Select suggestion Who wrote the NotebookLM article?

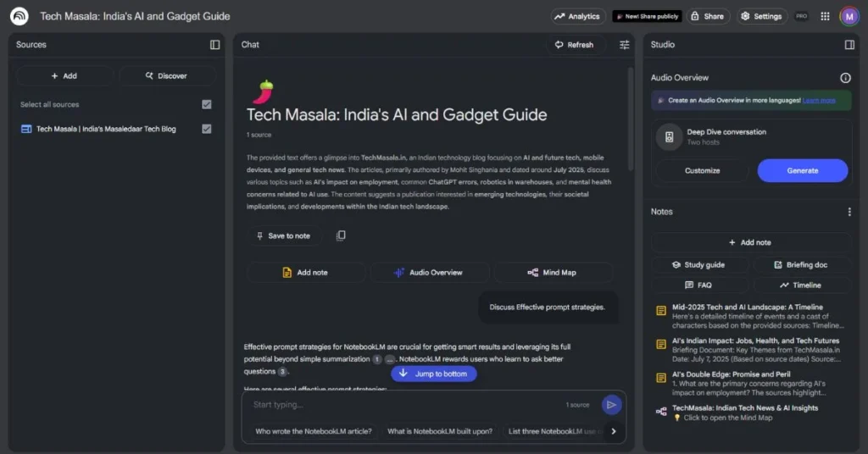point(314,431)
